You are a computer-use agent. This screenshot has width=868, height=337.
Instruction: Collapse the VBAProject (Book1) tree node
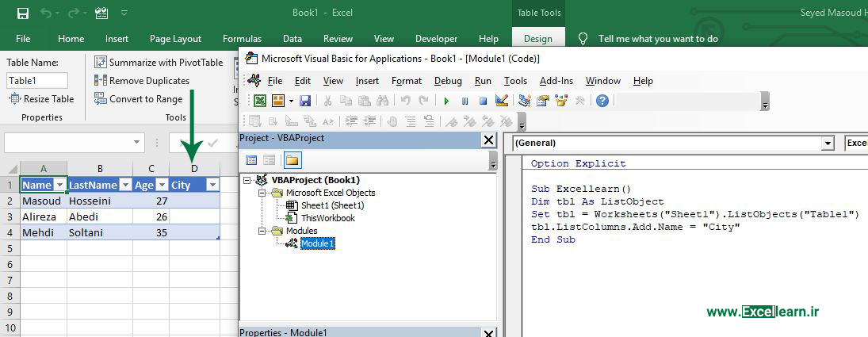(x=247, y=180)
